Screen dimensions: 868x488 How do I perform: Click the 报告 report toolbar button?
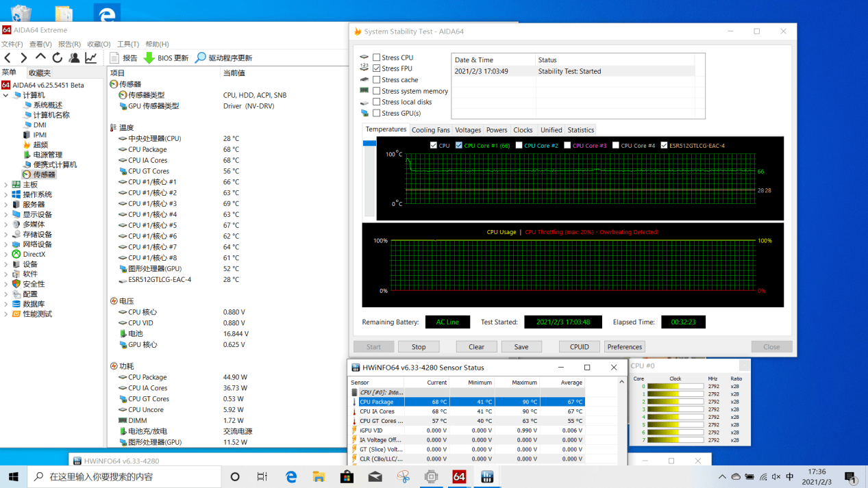123,58
